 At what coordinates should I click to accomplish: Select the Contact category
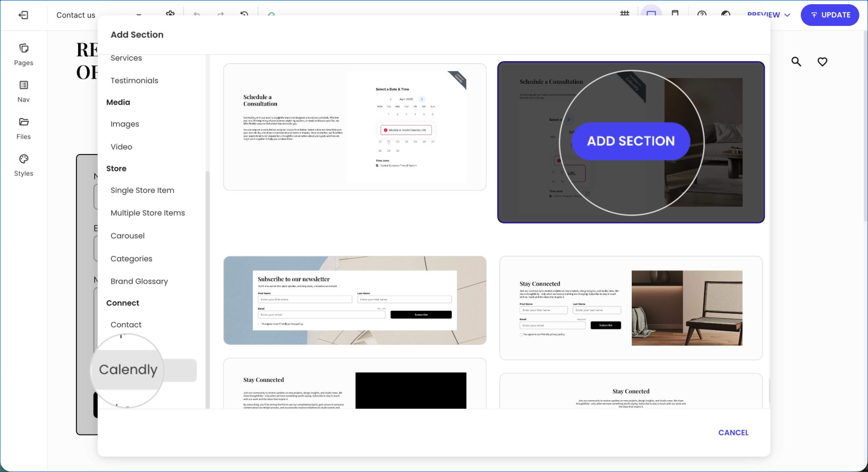point(126,325)
